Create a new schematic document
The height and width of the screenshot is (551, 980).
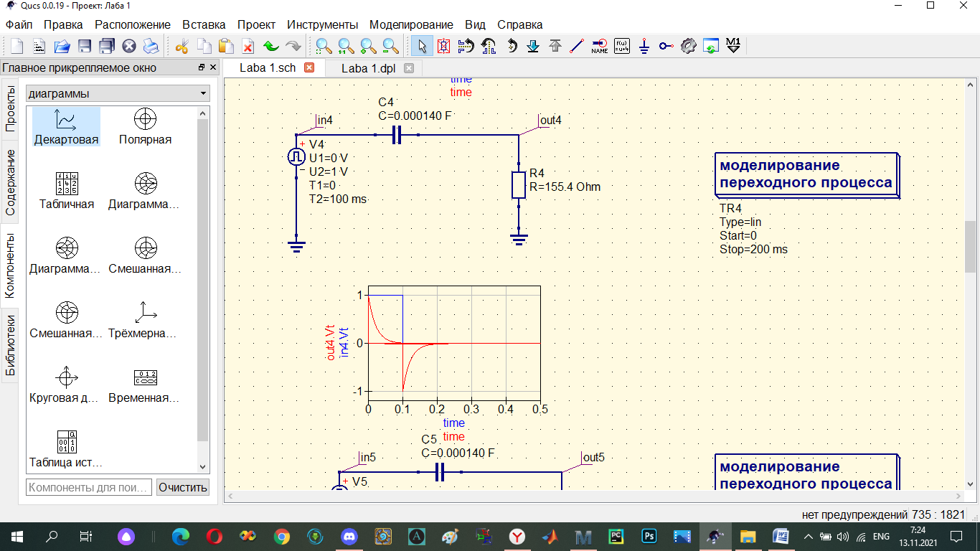click(x=16, y=47)
